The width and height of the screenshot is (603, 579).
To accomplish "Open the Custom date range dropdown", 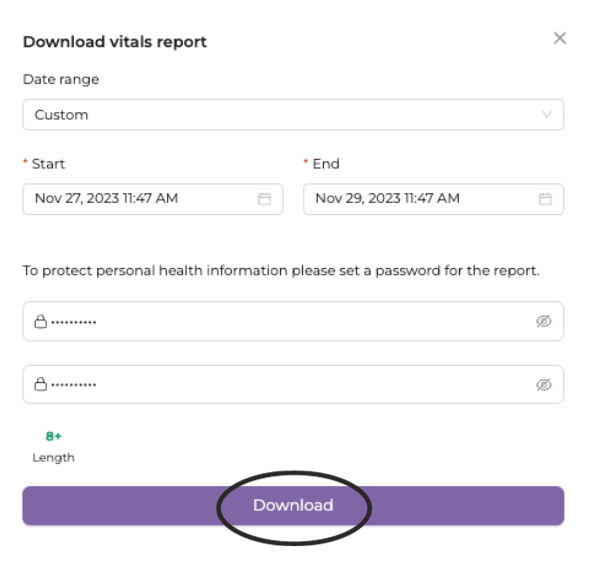I will pos(293,115).
